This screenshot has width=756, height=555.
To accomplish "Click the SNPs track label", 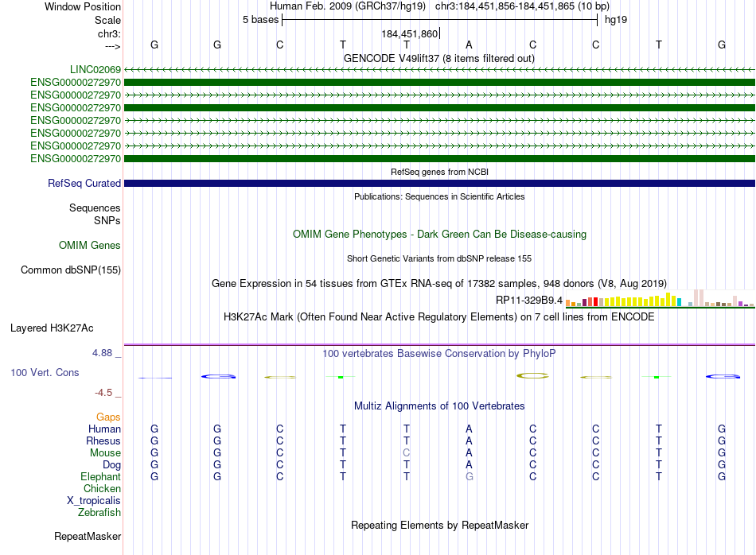I will click(107, 220).
